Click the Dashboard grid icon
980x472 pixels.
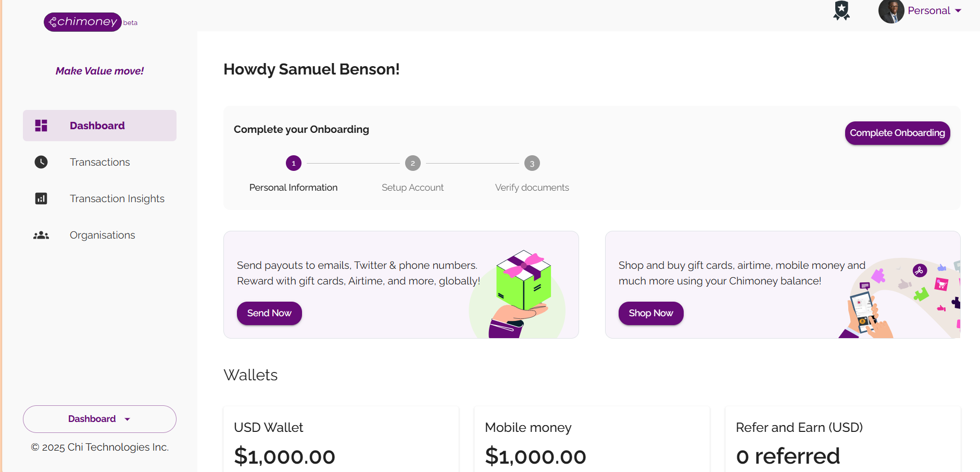click(x=41, y=126)
